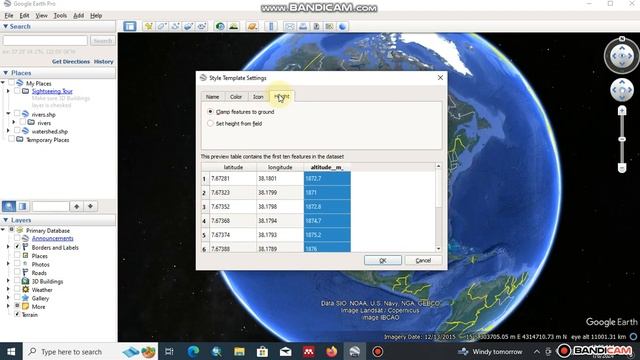Image resolution: width=640 pixels, height=360 pixels.
Task: Select Set height from field option
Action: click(x=210, y=123)
